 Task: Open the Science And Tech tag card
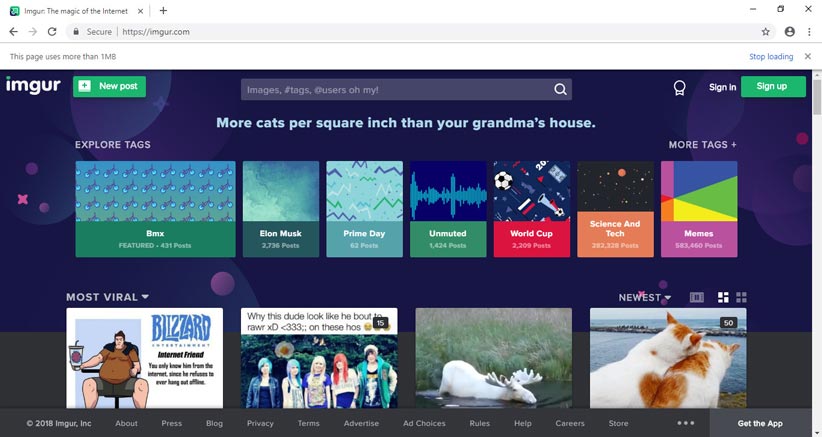click(615, 209)
